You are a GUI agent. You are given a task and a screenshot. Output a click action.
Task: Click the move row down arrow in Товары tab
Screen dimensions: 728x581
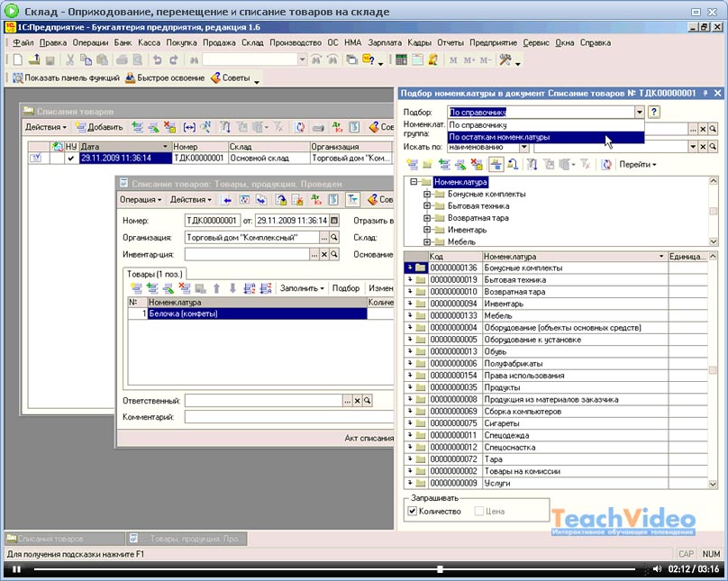232,288
